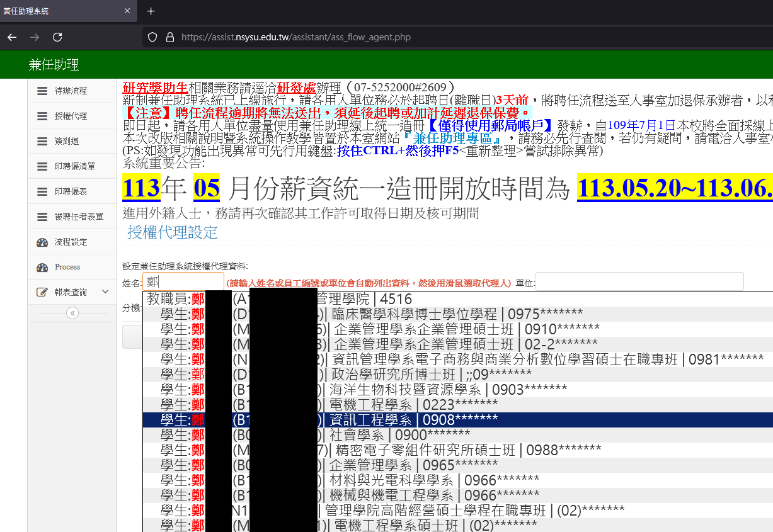Select the 企業管理碩士班 02-2 suggestion
Screen dimensions: 773x532
coord(457,344)
